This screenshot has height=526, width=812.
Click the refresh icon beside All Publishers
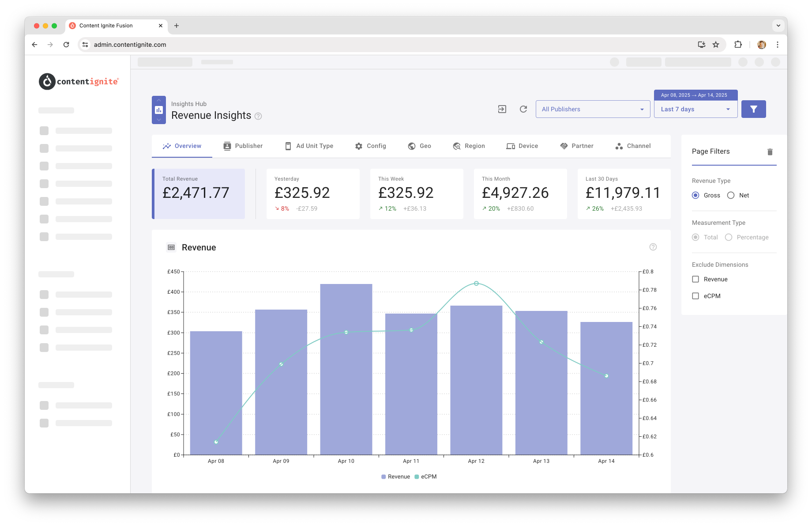523,109
